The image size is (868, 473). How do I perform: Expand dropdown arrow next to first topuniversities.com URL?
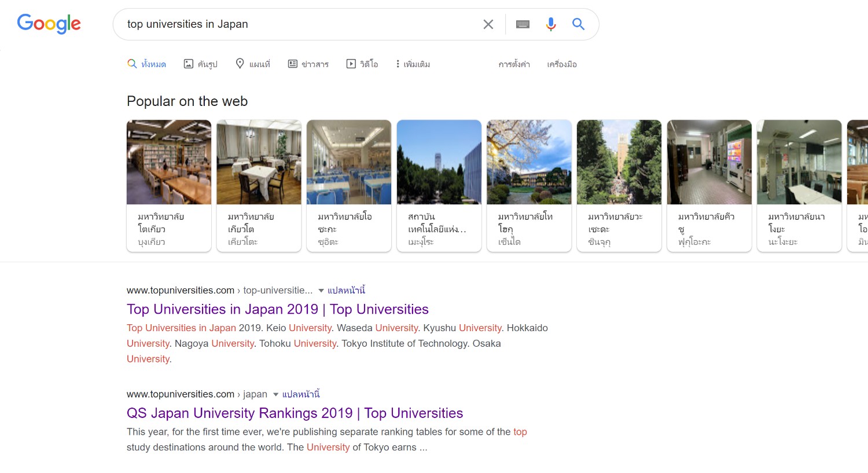[321, 291]
